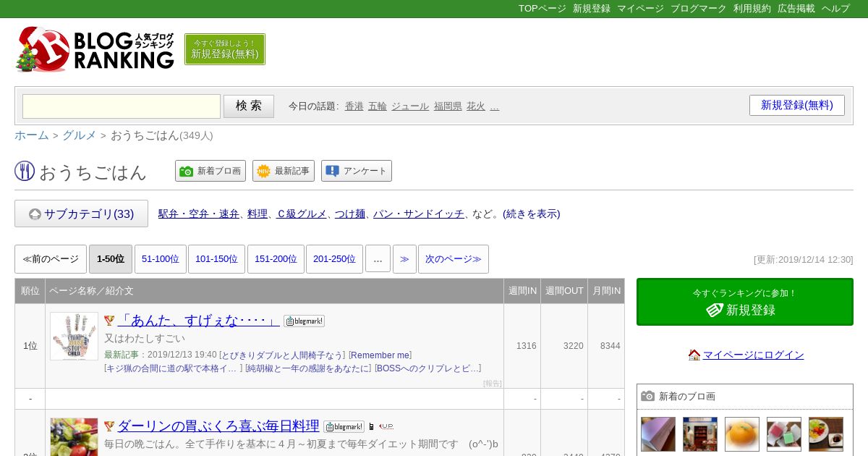The image size is (868, 456).
Task: Open ヘルプ in the top menu
Action: pos(835,9)
